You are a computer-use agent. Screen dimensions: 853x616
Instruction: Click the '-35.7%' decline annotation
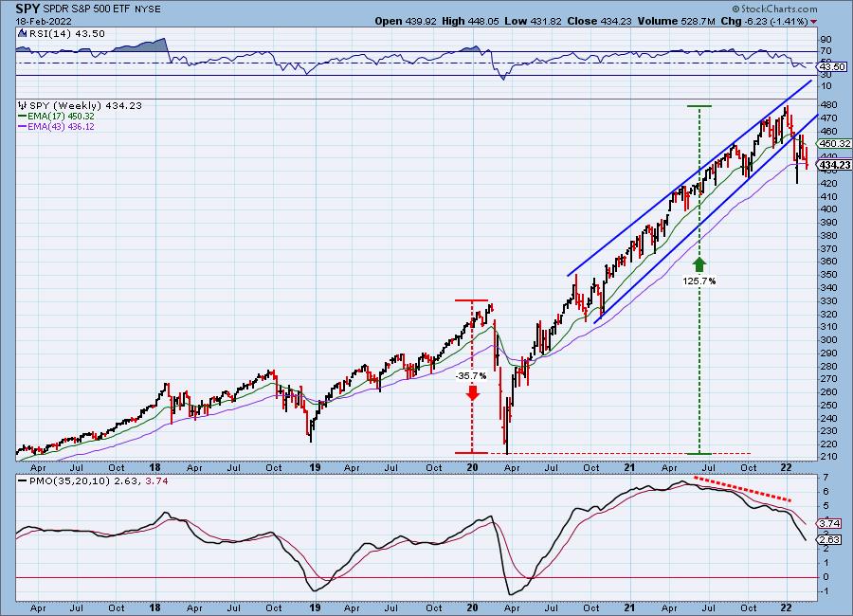point(471,376)
